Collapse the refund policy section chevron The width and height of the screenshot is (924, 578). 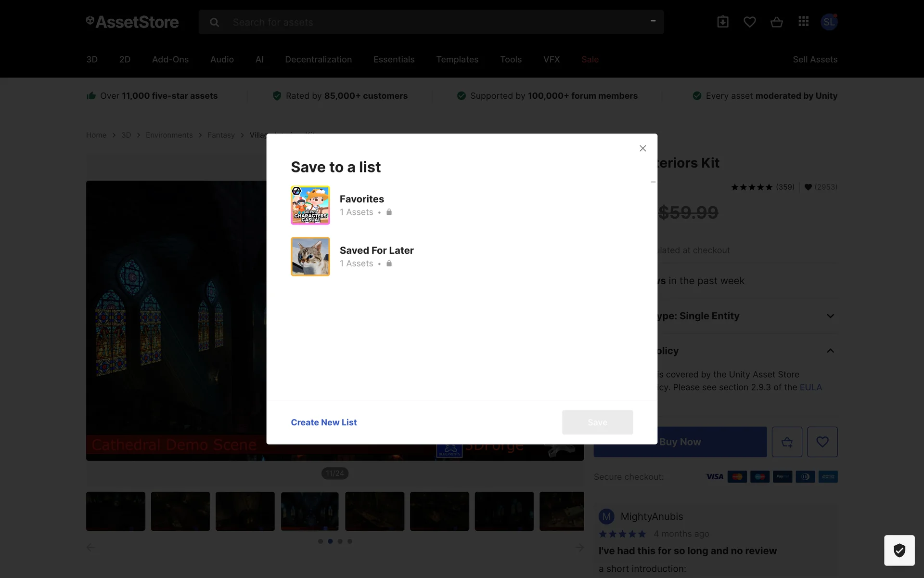click(830, 351)
